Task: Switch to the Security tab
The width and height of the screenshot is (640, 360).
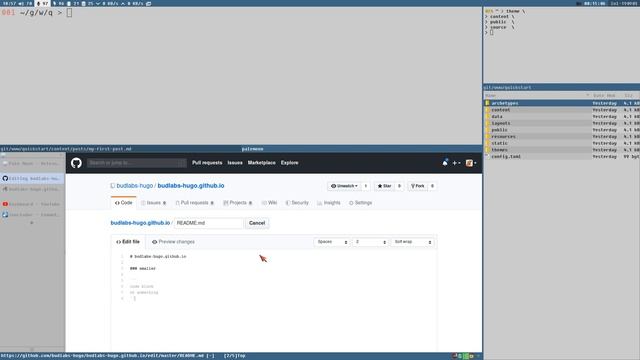Action: pos(297,203)
